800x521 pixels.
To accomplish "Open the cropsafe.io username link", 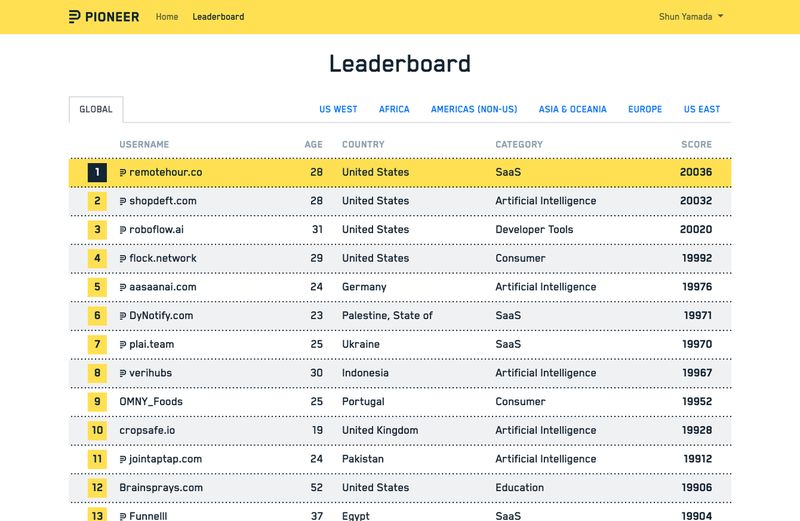I will tap(147, 431).
